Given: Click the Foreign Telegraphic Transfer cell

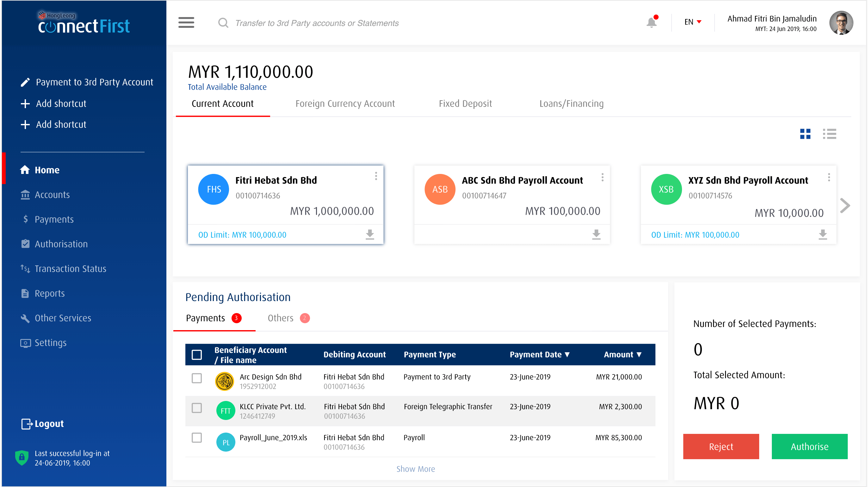Looking at the screenshot, I should tap(448, 406).
